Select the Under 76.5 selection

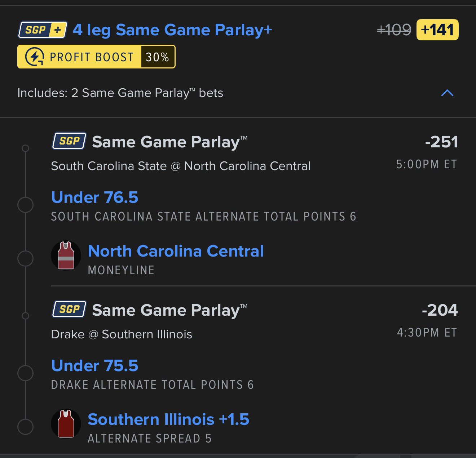tap(95, 197)
